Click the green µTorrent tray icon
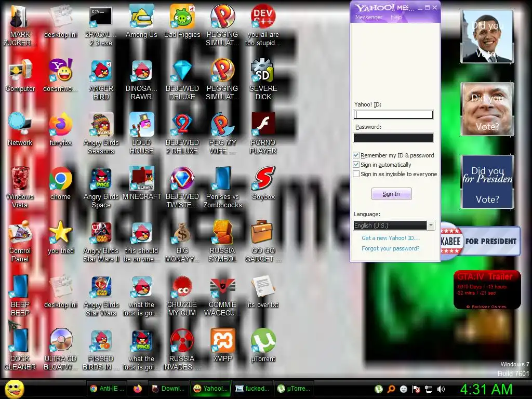The height and width of the screenshot is (399, 532). click(x=379, y=389)
